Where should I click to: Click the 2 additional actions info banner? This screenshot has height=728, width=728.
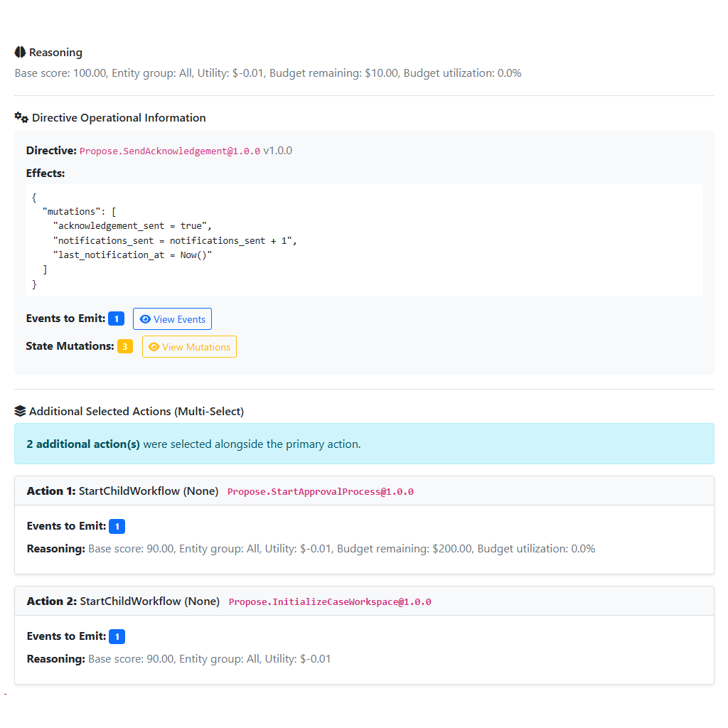(364, 444)
